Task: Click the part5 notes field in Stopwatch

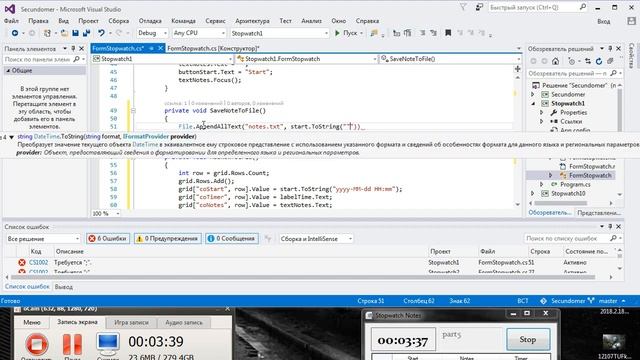Action: pyautogui.click(x=471, y=339)
